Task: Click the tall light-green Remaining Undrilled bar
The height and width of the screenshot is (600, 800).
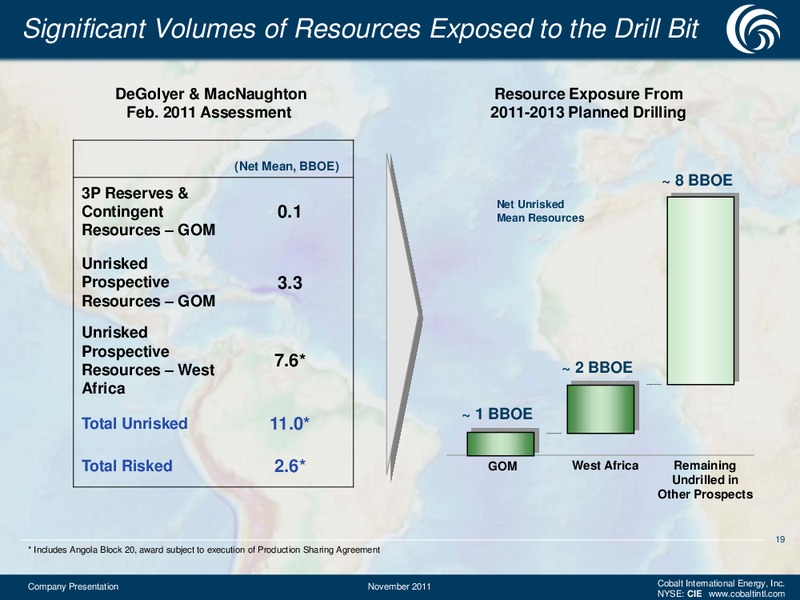Action: [701, 291]
